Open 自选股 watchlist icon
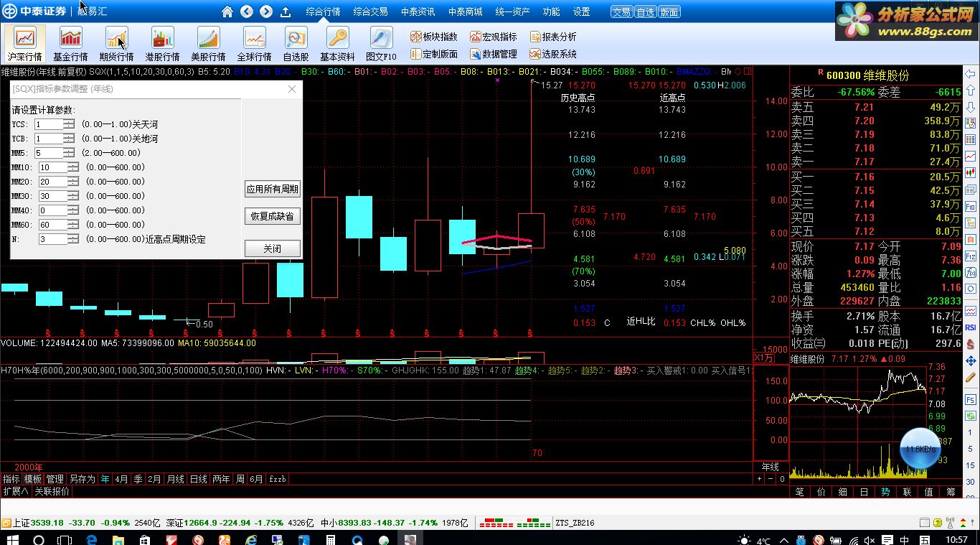The height and width of the screenshot is (545, 980). (296, 43)
